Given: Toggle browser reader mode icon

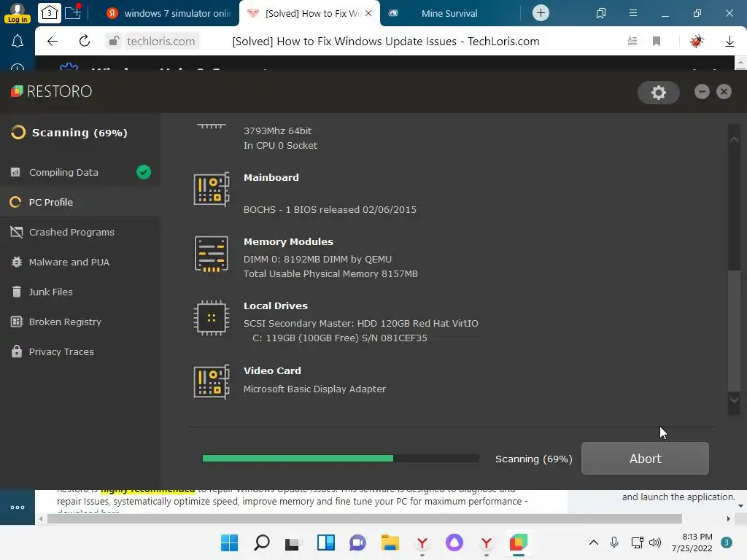Looking at the screenshot, I should coord(632,42).
